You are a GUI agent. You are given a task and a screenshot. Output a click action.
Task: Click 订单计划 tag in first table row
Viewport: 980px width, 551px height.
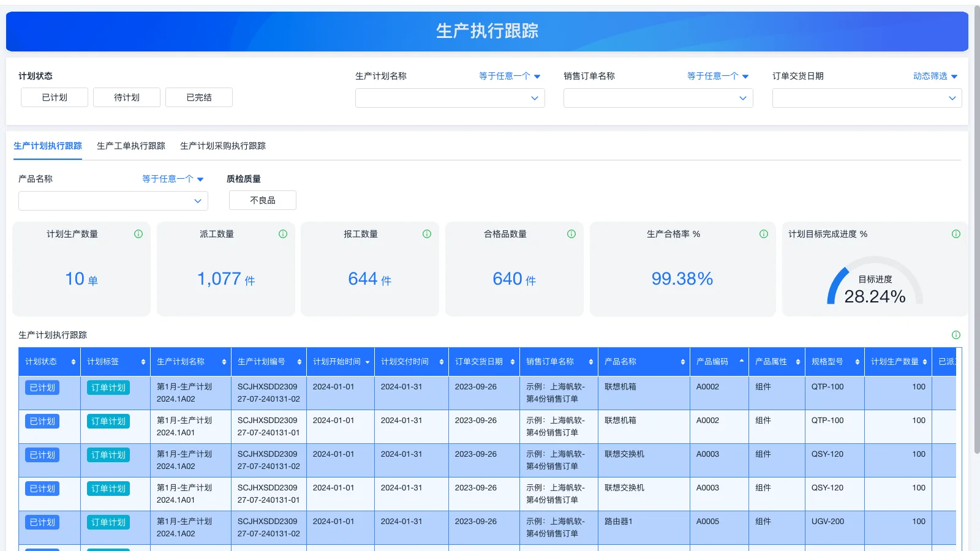click(x=108, y=388)
